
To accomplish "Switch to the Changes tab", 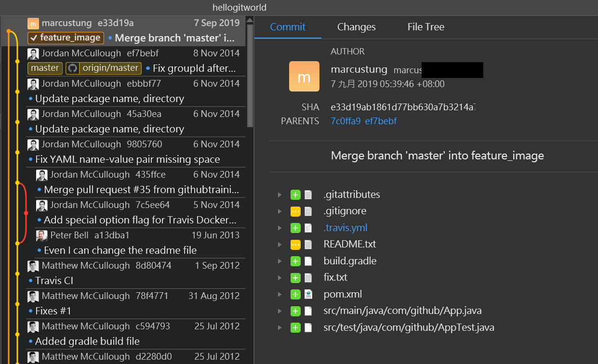I will pyautogui.click(x=356, y=27).
